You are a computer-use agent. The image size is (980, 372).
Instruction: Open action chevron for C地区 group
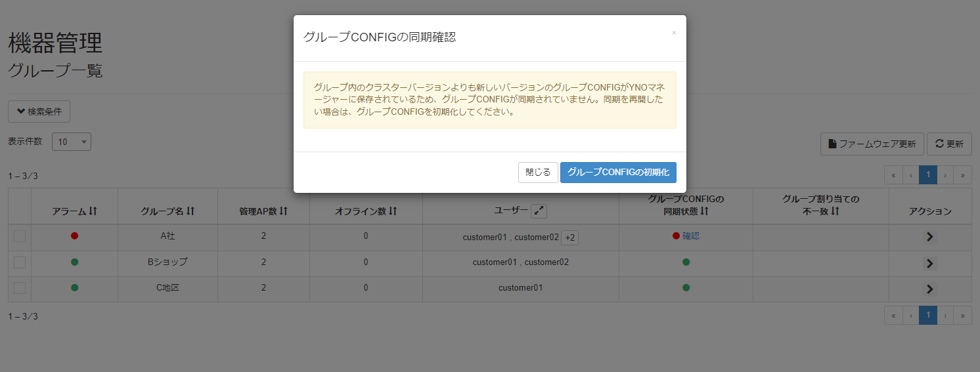929,289
